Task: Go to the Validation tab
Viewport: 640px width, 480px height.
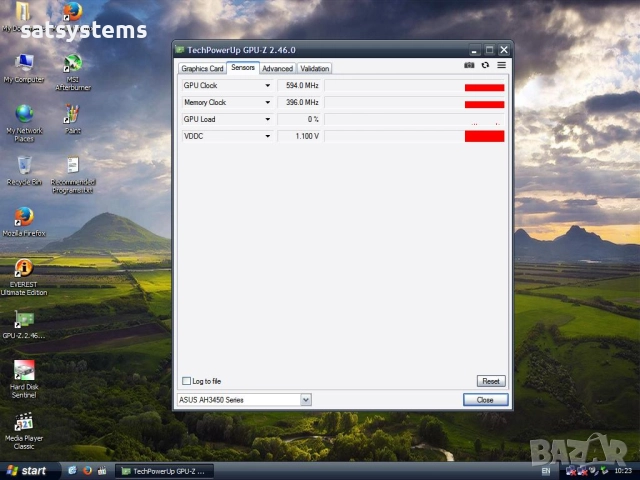Action: coord(314,68)
